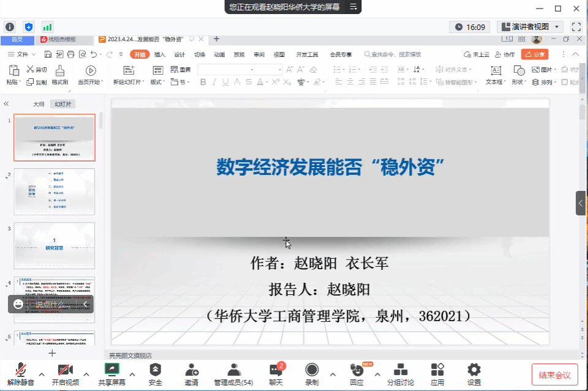This screenshot has width=588, height=391.
Task: Expand audio options arrow beside 解除静音
Action: pyautogui.click(x=42, y=374)
